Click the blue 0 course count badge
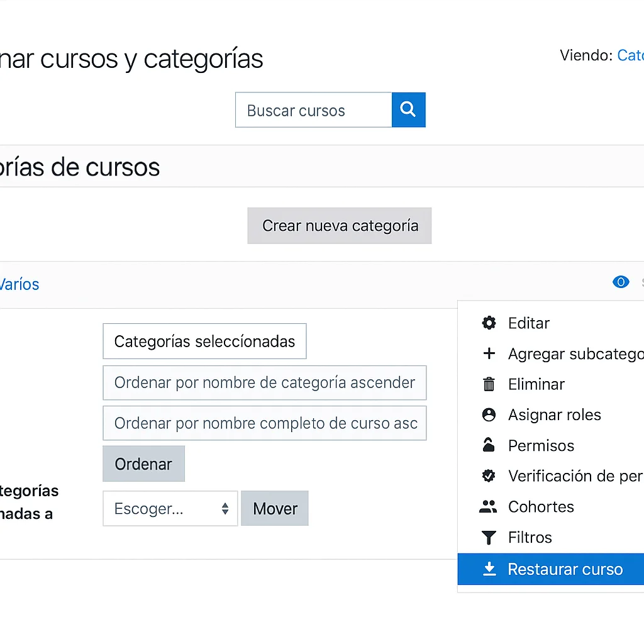Viewport: 644px width, 644px height. click(621, 282)
